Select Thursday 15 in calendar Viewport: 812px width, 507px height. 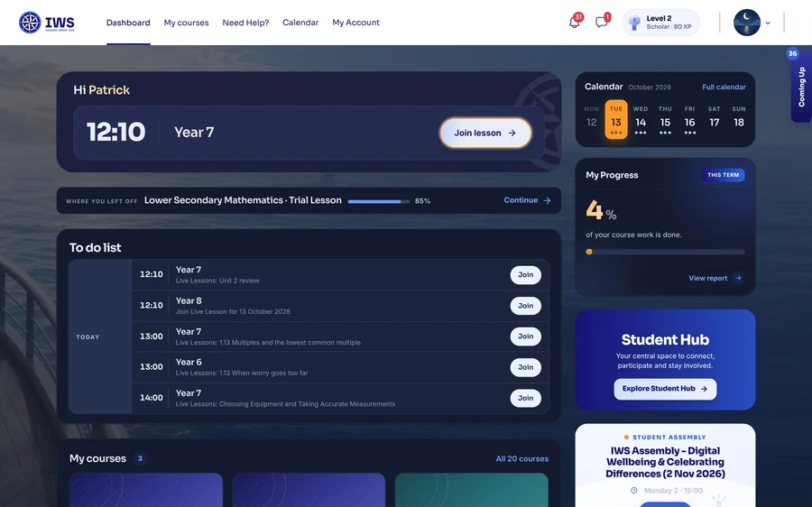(665, 119)
